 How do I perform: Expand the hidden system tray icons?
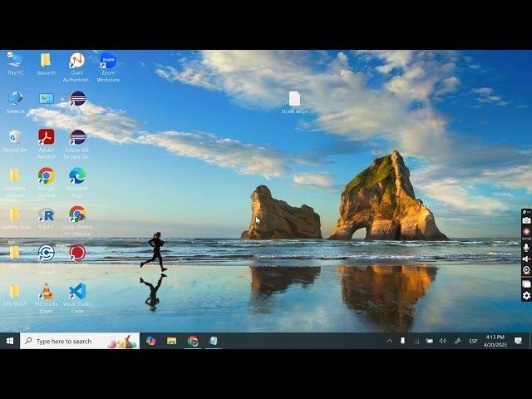pyautogui.click(x=390, y=341)
